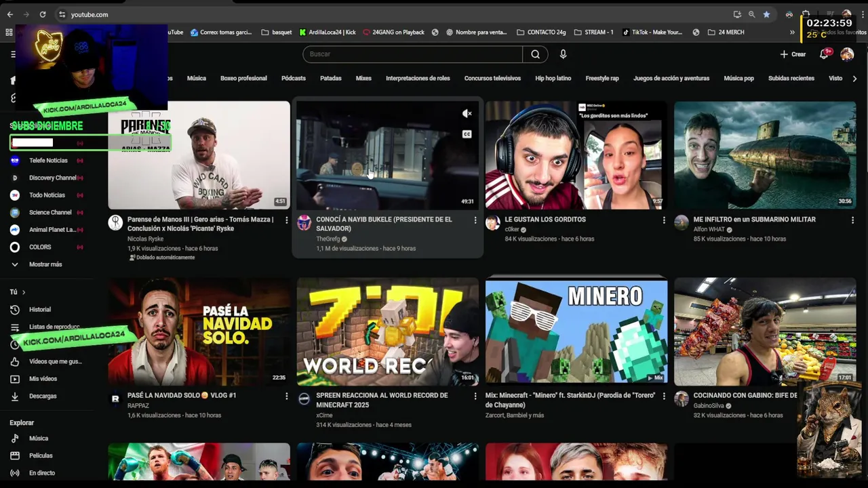Open YouTube notifications bell

pos(825,54)
